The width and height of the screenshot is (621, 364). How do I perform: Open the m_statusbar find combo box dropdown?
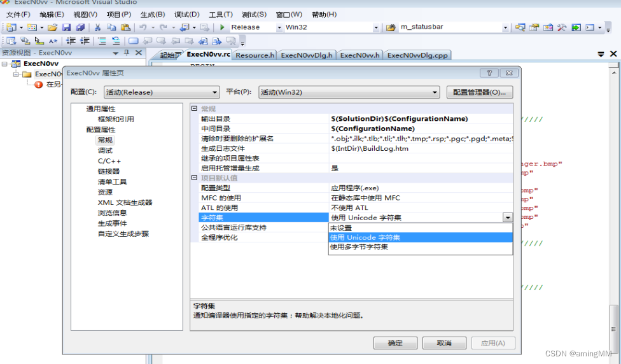(x=505, y=27)
